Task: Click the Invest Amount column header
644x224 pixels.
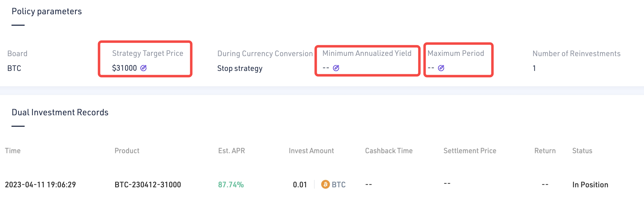Action: click(311, 151)
